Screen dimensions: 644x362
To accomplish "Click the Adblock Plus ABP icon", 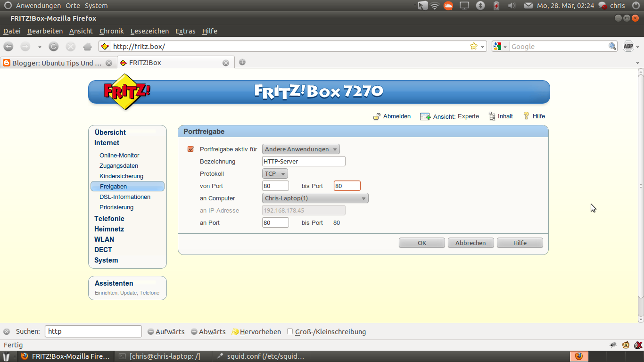I will tap(628, 46).
